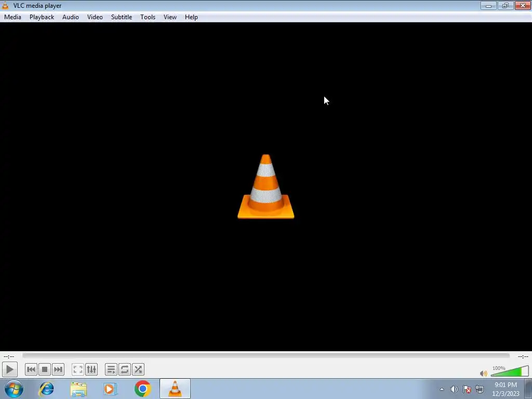This screenshot has width=532, height=399.
Task: Toggle loop repeat mode
Action: click(x=125, y=369)
